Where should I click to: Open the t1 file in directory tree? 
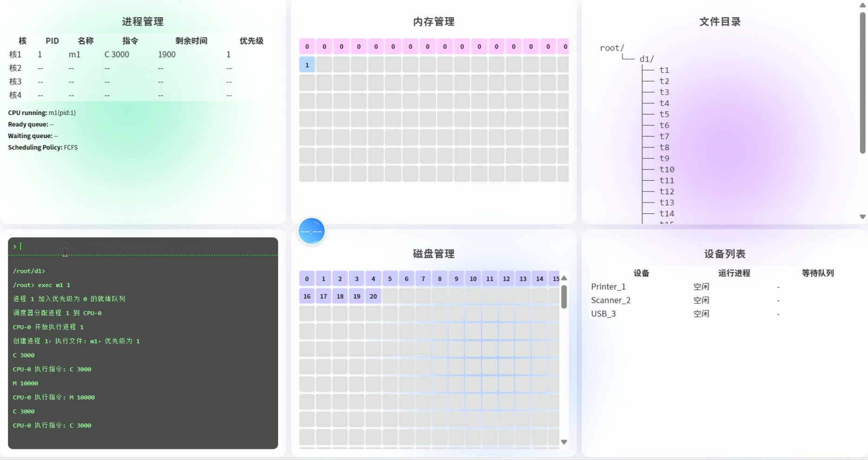pyautogui.click(x=664, y=70)
